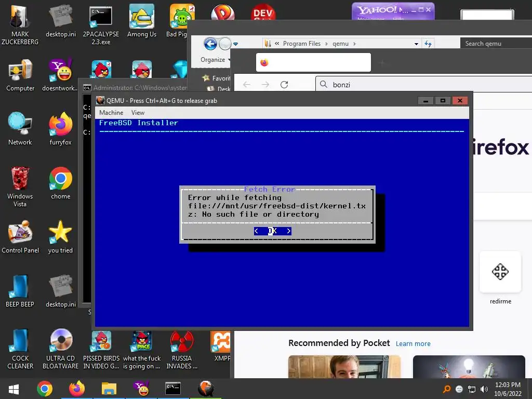
Task: Click the Explorer refresh button
Action: coord(428,44)
